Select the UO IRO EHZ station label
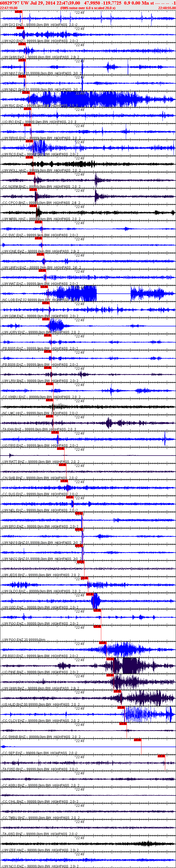Image resolution: width=176 pixels, height=868 pixels. pyautogui.click(x=39, y=122)
